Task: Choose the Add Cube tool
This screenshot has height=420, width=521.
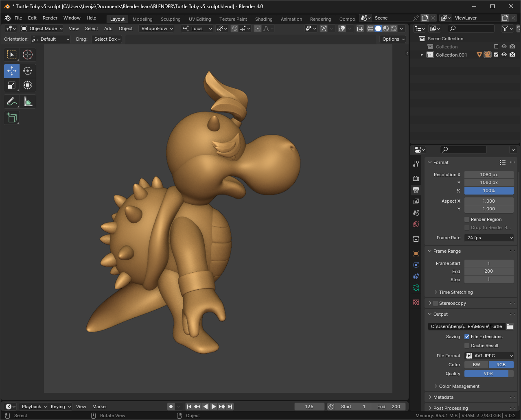Action: [12, 118]
